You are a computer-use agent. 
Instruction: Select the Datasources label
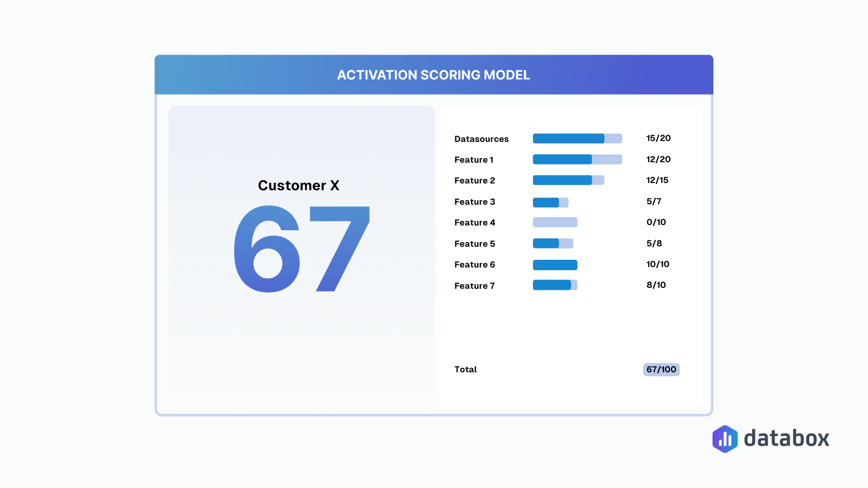point(481,139)
